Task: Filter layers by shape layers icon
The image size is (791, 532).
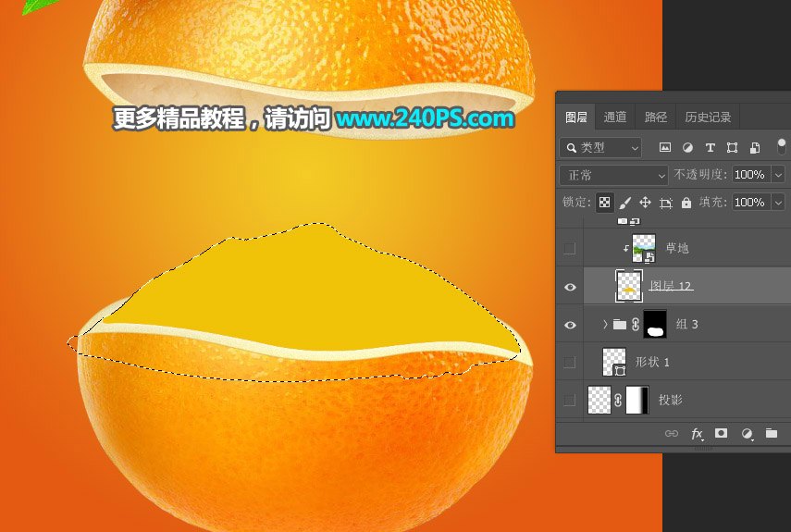Action: [732, 148]
